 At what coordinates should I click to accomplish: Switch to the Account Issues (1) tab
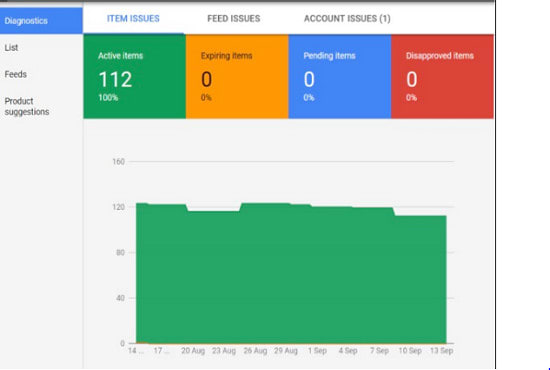pyautogui.click(x=347, y=19)
